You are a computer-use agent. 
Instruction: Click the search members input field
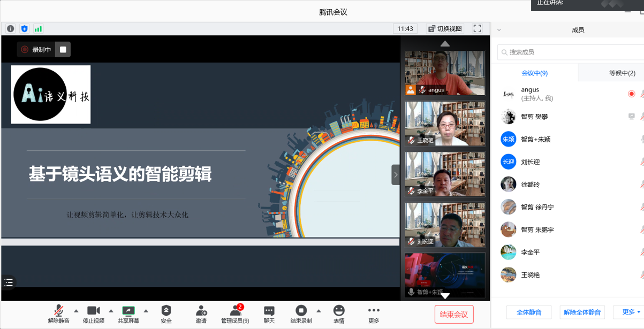570,52
